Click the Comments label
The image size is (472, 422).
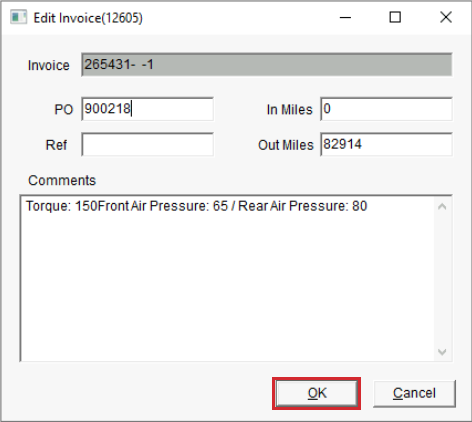coord(62,180)
